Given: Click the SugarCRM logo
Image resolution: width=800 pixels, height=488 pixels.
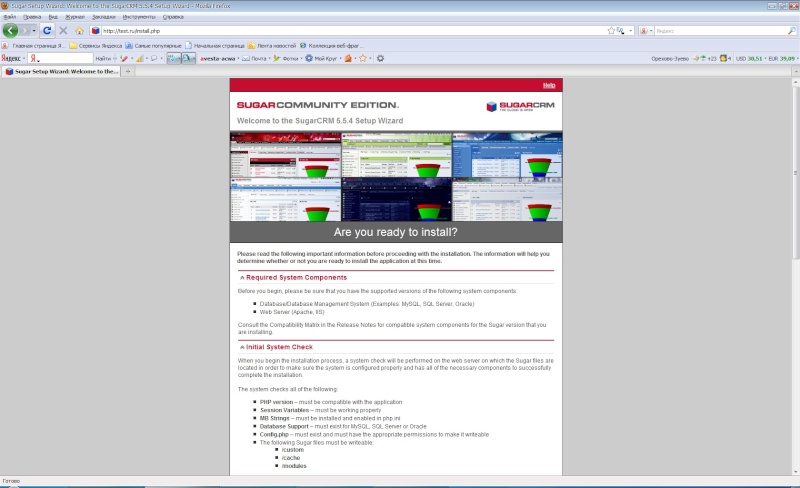Looking at the screenshot, I should click(x=520, y=106).
